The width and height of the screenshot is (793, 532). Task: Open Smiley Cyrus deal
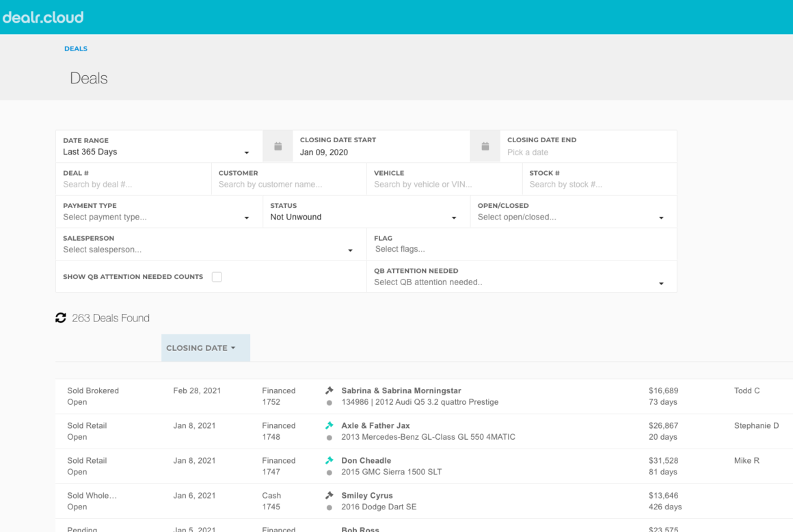pyautogui.click(x=366, y=495)
